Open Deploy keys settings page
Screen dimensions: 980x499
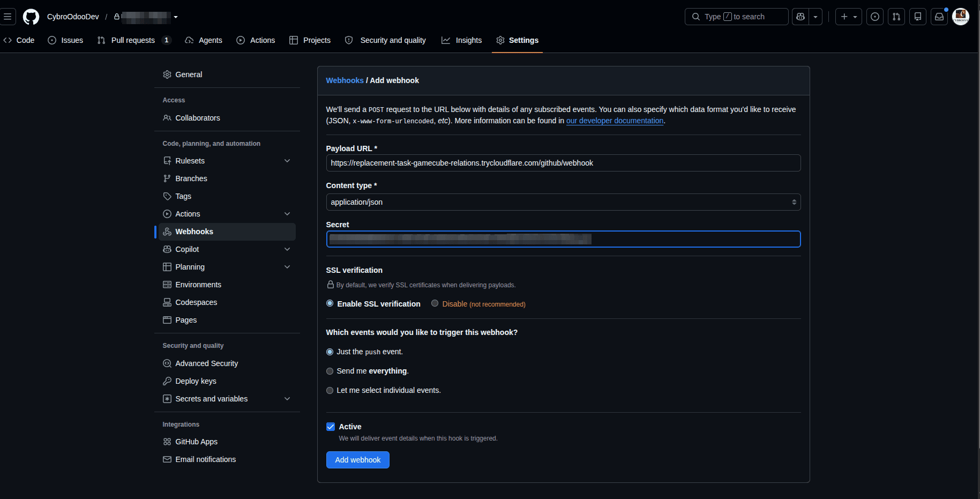pos(227,381)
